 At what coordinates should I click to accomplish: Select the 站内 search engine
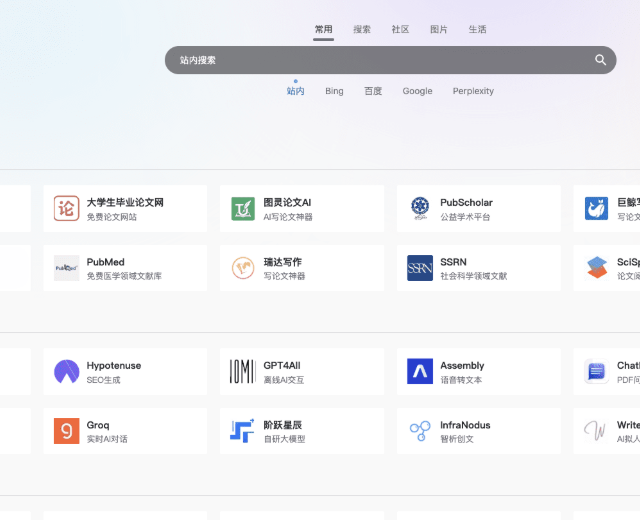coord(296,91)
